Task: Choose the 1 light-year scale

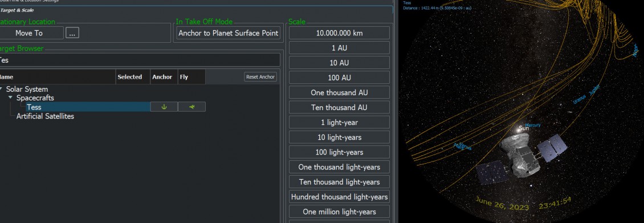Action: point(339,123)
